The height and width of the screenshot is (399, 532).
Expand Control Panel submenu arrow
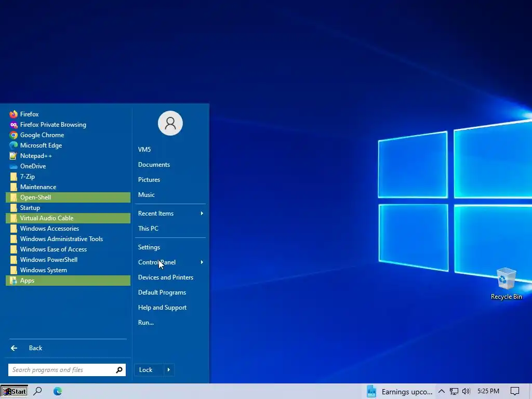coord(202,262)
